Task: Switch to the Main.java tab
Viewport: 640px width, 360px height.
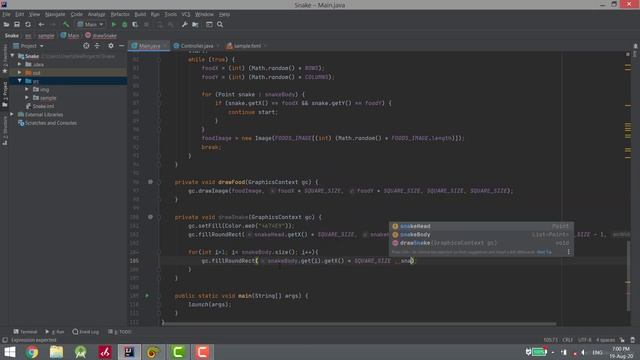Action: [149, 46]
